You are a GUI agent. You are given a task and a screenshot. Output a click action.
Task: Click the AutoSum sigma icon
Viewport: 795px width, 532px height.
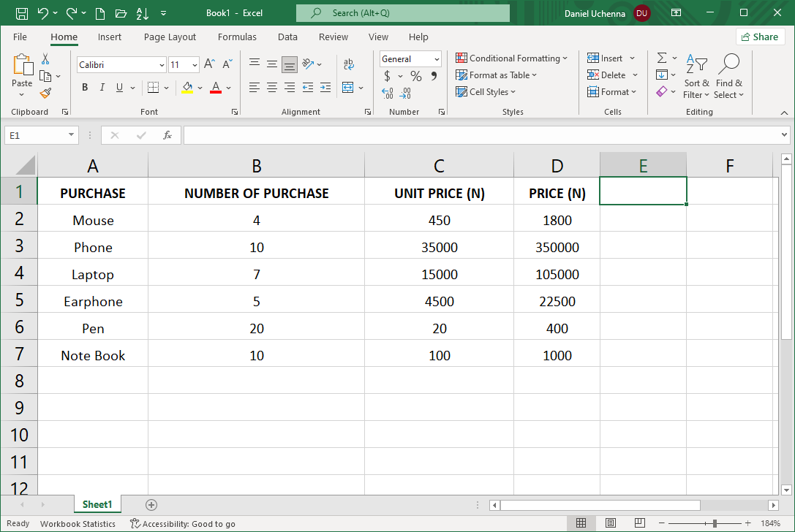(x=661, y=58)
